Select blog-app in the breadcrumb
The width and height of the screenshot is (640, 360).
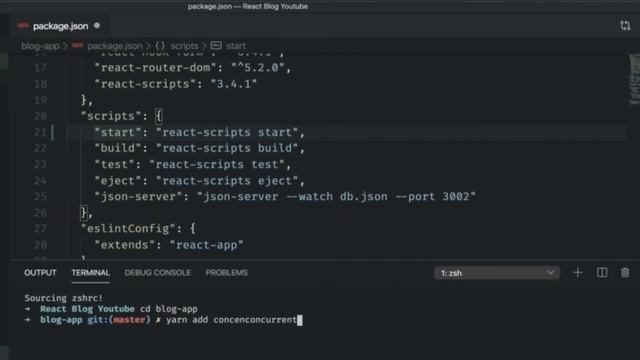40,46
